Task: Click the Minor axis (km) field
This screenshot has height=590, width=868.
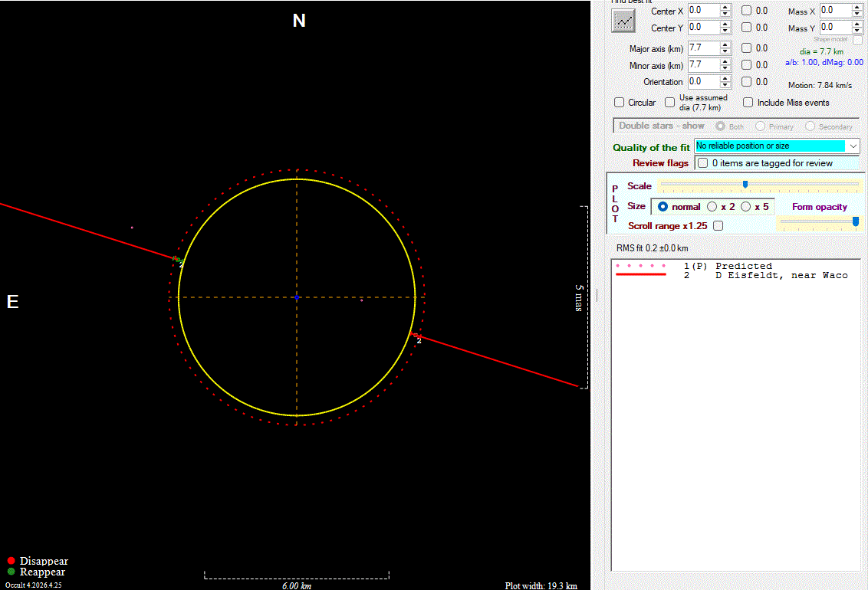Action: tap(703, 64)
